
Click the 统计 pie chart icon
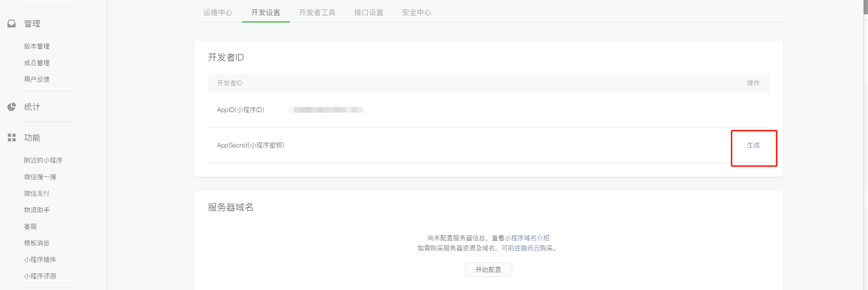(12, 106)
